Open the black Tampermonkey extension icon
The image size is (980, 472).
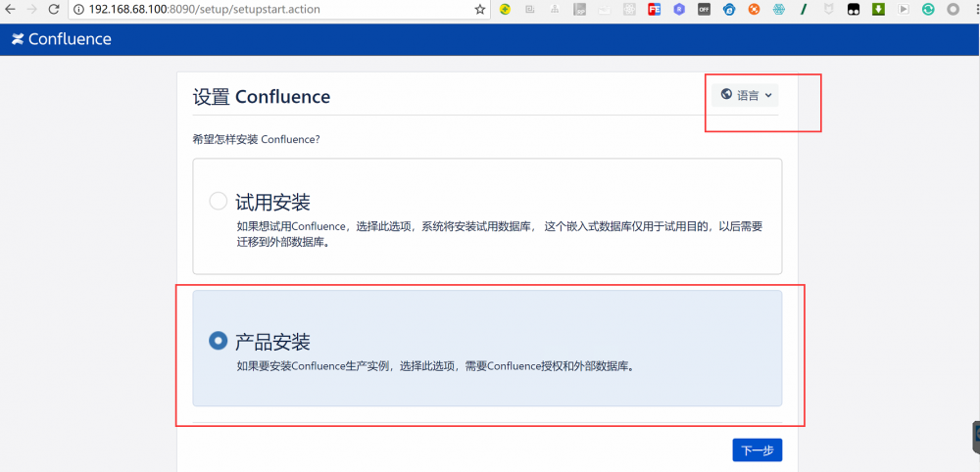tap(854, 10)
